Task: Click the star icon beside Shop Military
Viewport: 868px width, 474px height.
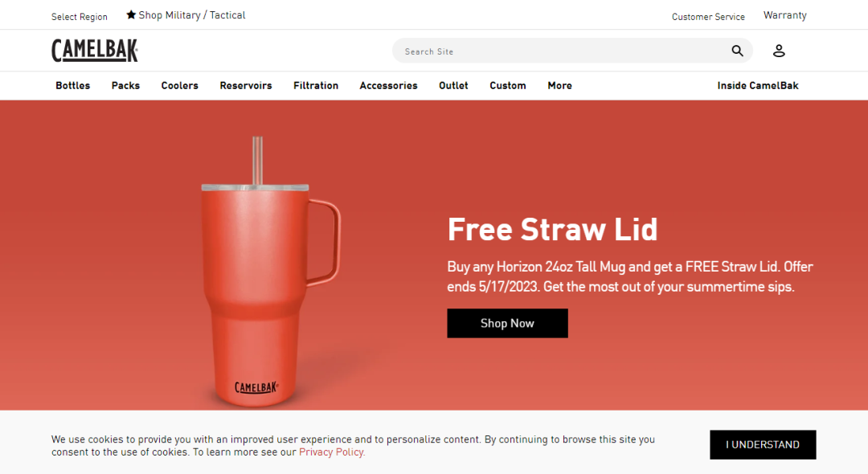Action: pyautogui.click(x=131, y=15)
